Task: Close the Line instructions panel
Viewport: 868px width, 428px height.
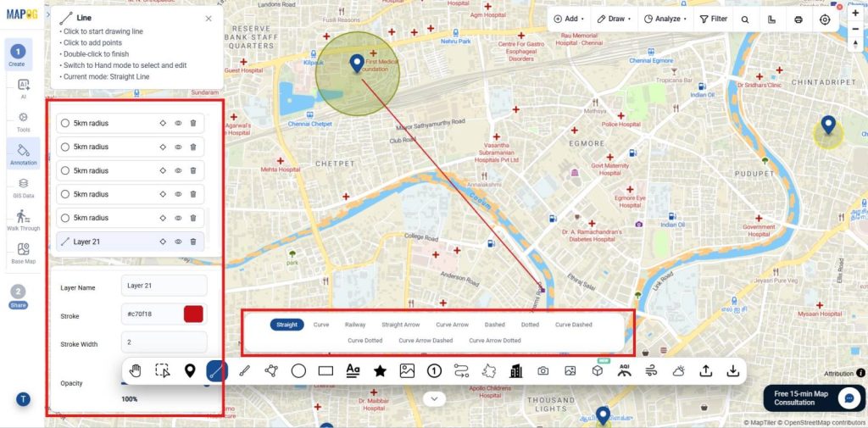Action: [x=209, y=19]
